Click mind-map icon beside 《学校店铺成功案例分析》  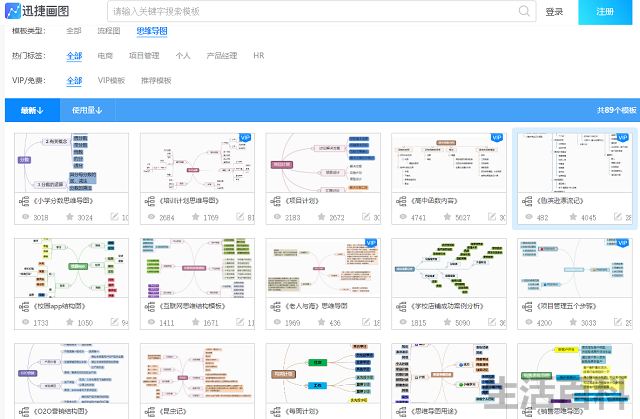401,306
